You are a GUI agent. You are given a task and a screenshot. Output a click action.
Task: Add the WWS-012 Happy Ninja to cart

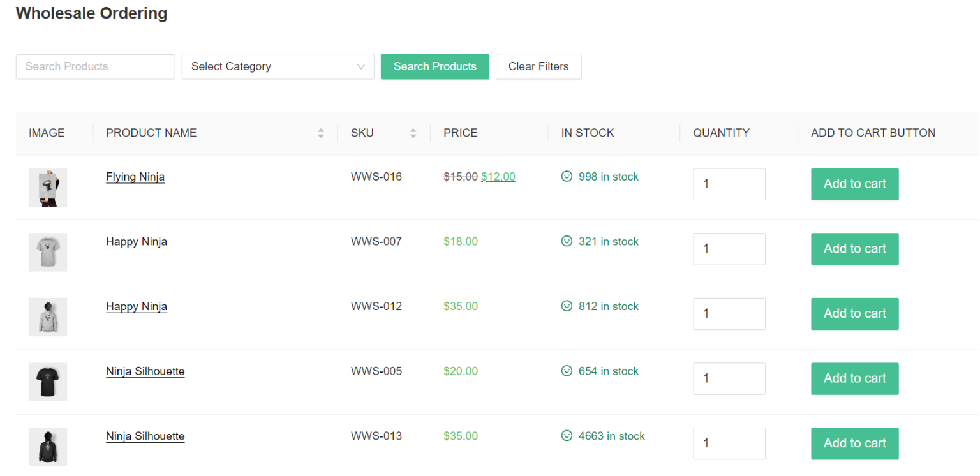pos(854,314)
